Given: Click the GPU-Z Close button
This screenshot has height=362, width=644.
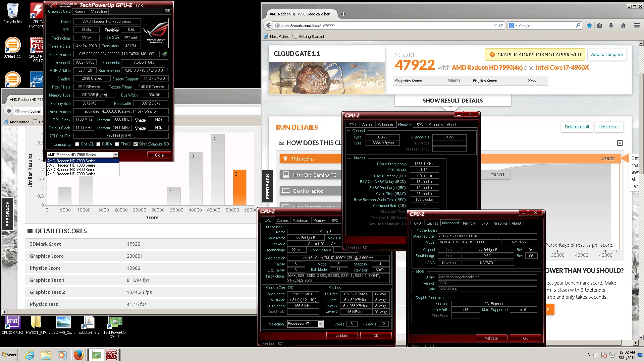Looking at the screenshot, I should 159,155.
